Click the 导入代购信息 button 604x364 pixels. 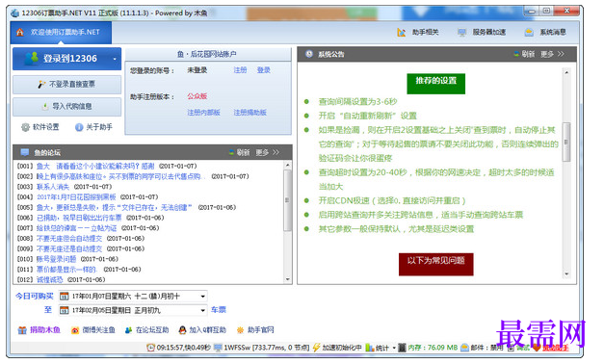(x=67, y=106)
